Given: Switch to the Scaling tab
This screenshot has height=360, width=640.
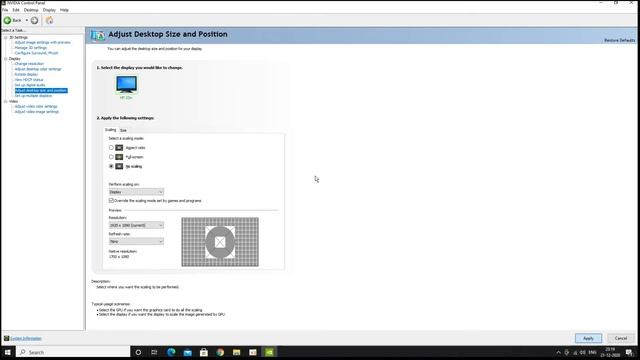Looking at the screenshot, I should pyautogui.click(x=111, y=130).
